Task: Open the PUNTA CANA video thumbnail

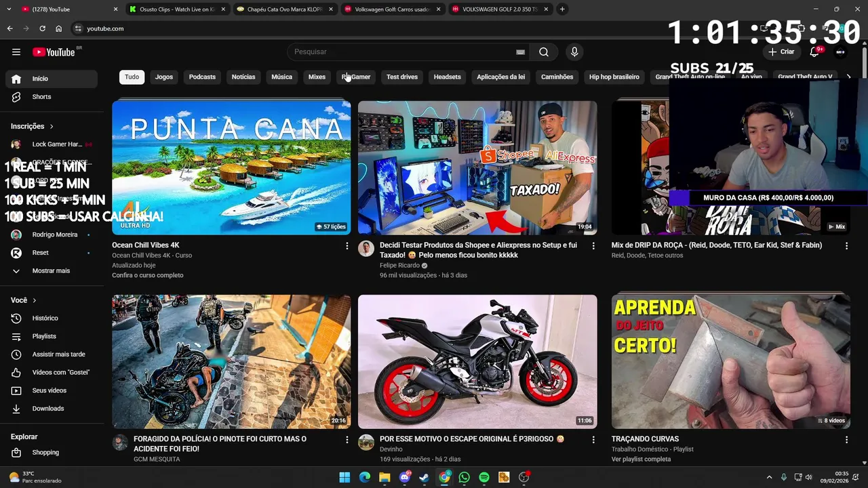Action: click(231, 167)
